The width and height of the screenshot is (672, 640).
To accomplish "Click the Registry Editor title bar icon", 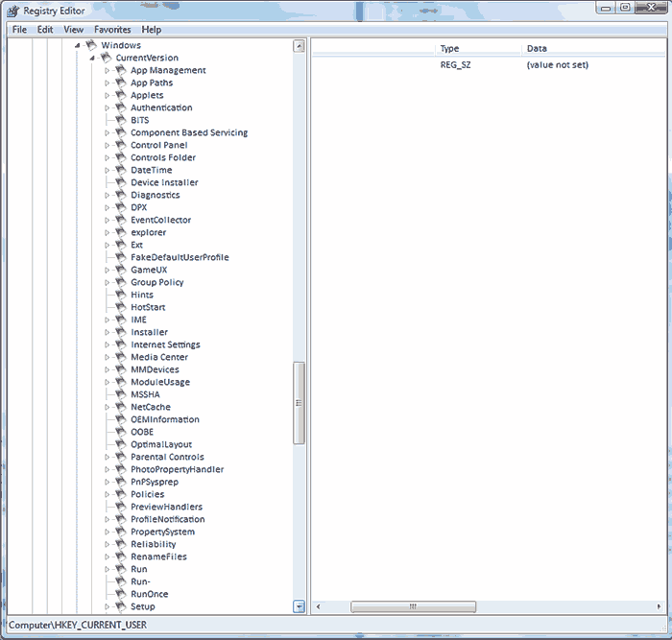I will coord(12,12).
